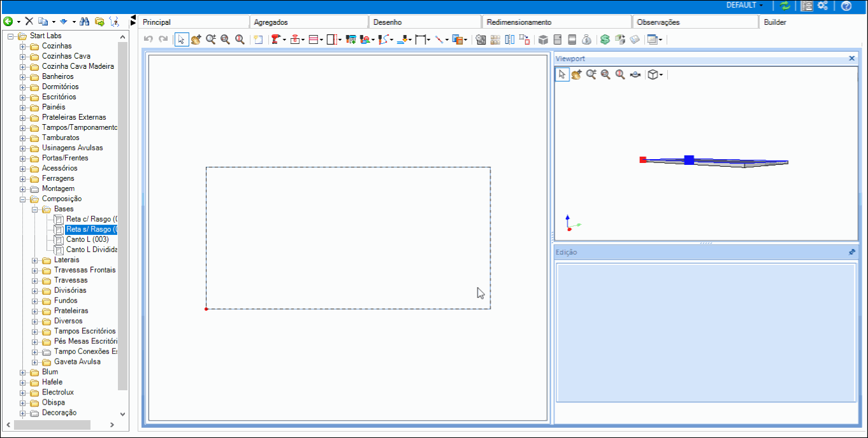
Task: Select the Dormitórios folder
Action: [x=60, y=87]
